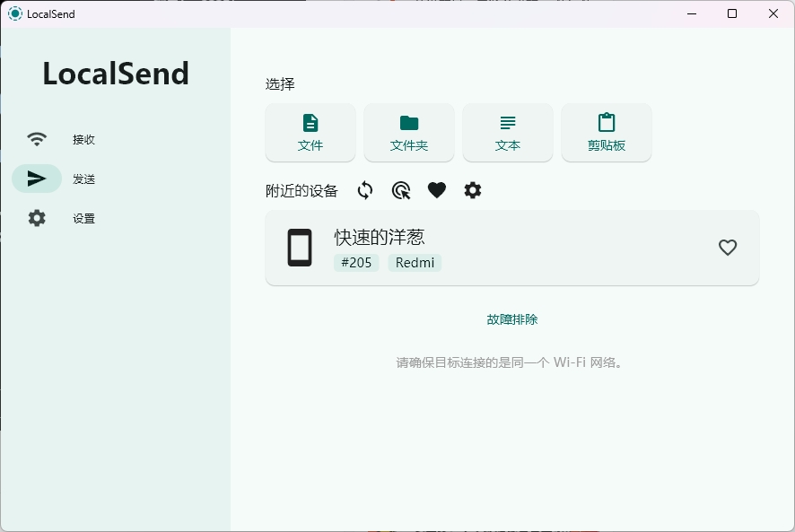
Task: Click the device name 快速的洋葱
Action: pos(380,237)
